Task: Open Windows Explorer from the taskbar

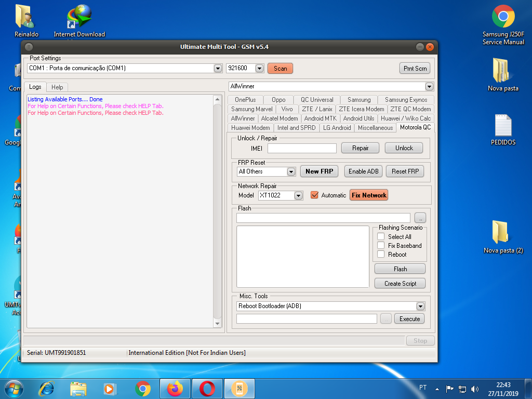Action: (78, 389)
